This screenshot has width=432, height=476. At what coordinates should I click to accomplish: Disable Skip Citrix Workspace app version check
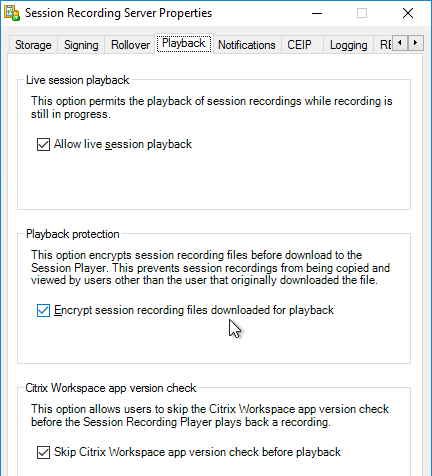43,452
